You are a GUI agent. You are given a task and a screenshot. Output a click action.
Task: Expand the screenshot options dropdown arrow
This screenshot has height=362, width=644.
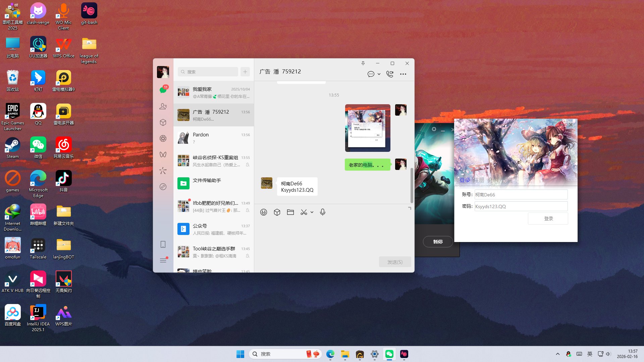312,212
